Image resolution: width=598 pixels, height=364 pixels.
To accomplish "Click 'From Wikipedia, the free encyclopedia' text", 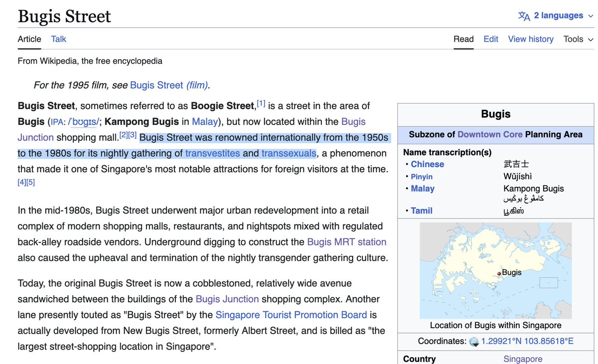I will (x=90, y=61).
